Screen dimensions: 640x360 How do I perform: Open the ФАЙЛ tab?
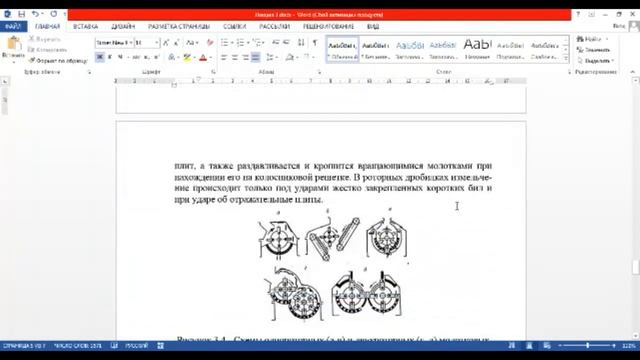[x=13, y=27]
